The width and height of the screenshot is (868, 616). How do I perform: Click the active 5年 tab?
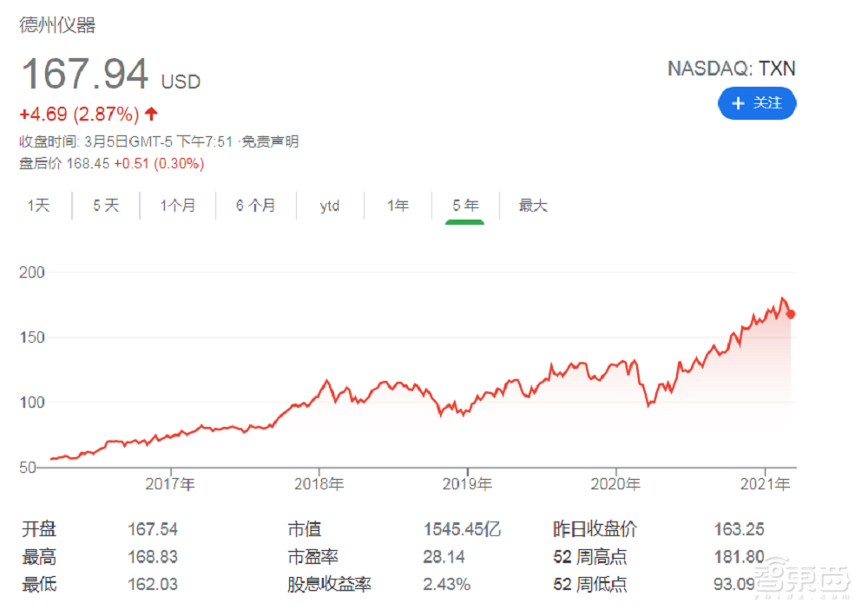[465, 206]
